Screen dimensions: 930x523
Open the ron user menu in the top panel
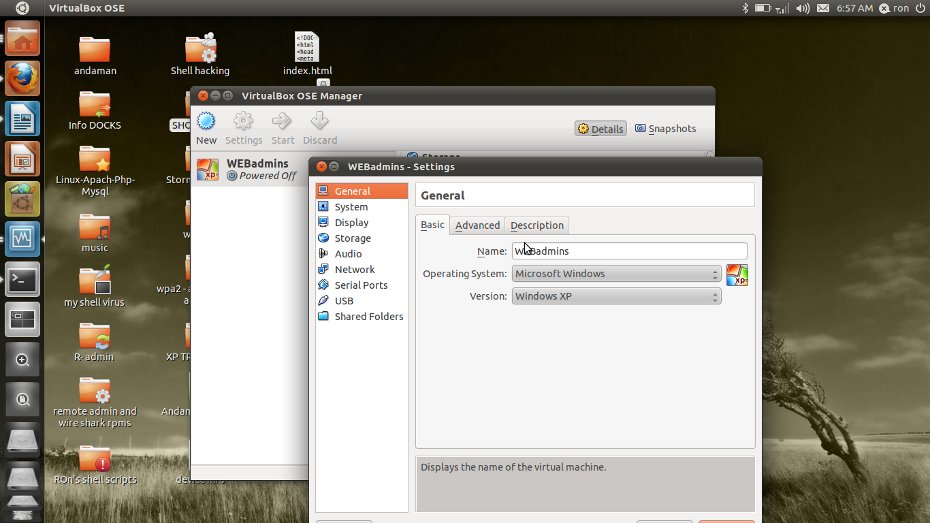pyautogui.click(x=894, y=8)
